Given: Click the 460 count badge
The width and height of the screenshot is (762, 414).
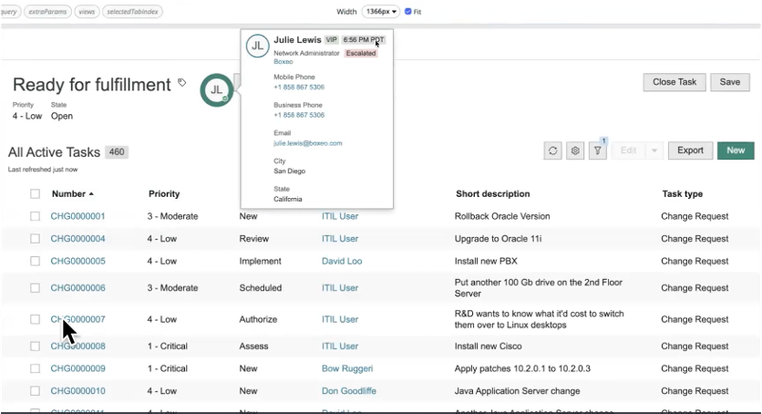Looking at the screenshot, I should click(117, 152).
